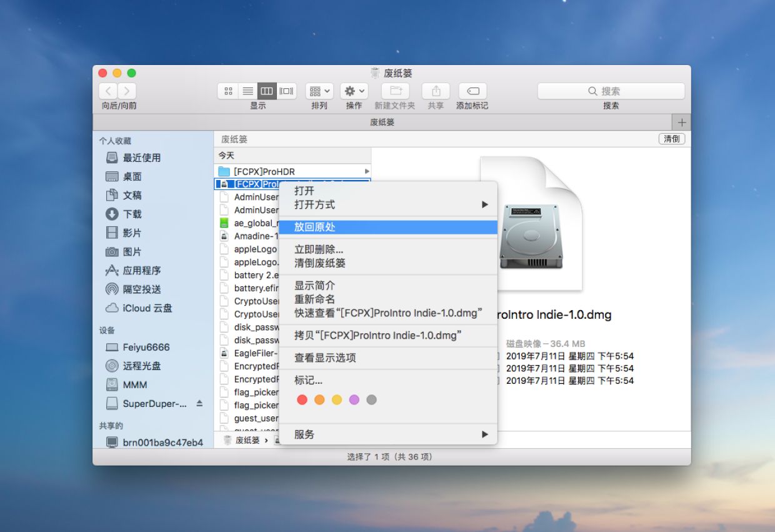The height and width of the screenshot is (532, 775).
Task: Go forward using the right chevron button
Action: (x=127, y=91)
